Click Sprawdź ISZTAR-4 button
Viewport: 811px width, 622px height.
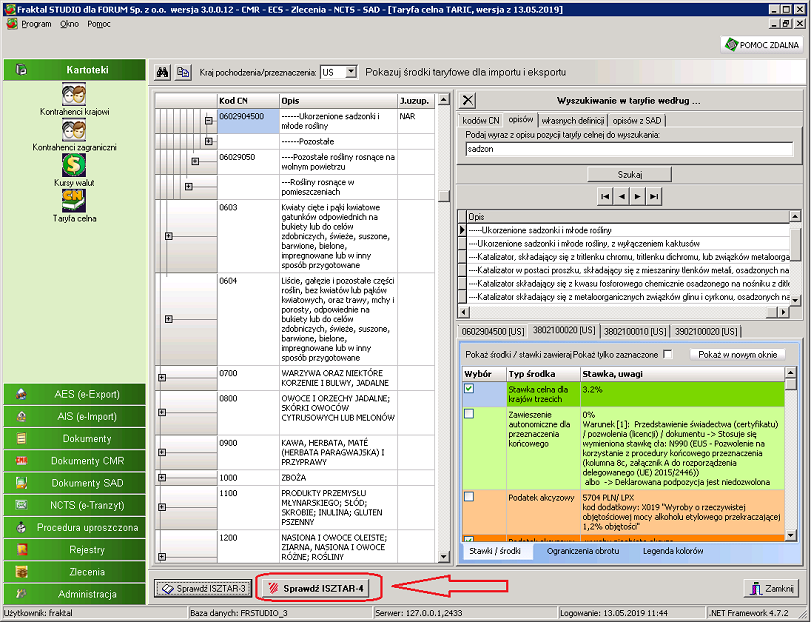pyautogui.click(x=317, y=588)
